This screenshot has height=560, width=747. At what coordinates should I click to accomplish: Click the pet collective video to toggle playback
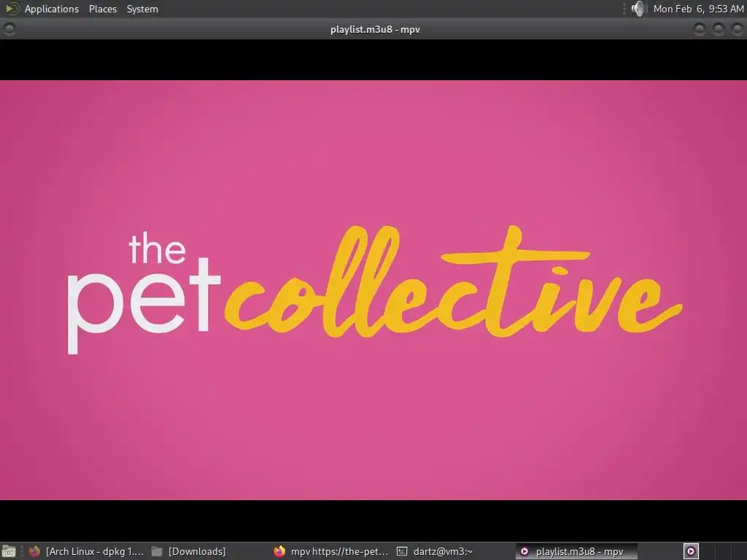(373, 290)
